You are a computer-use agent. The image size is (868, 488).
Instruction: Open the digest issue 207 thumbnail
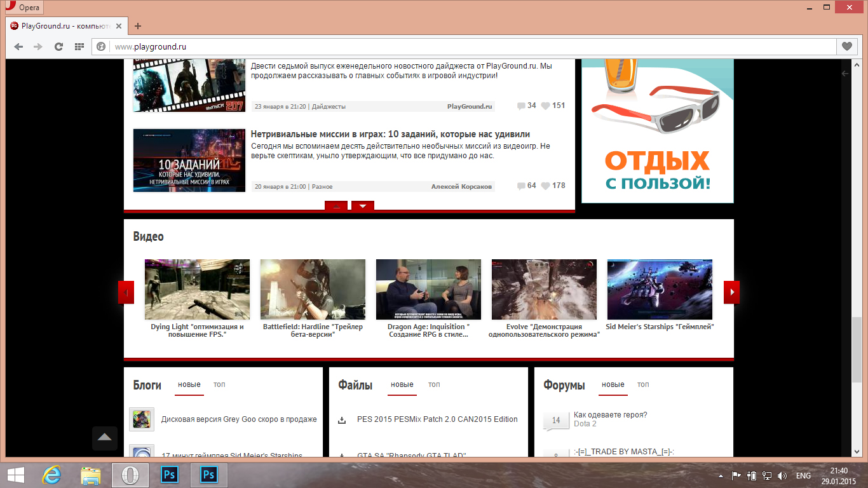pyautogui.click(x=189, y=85)
